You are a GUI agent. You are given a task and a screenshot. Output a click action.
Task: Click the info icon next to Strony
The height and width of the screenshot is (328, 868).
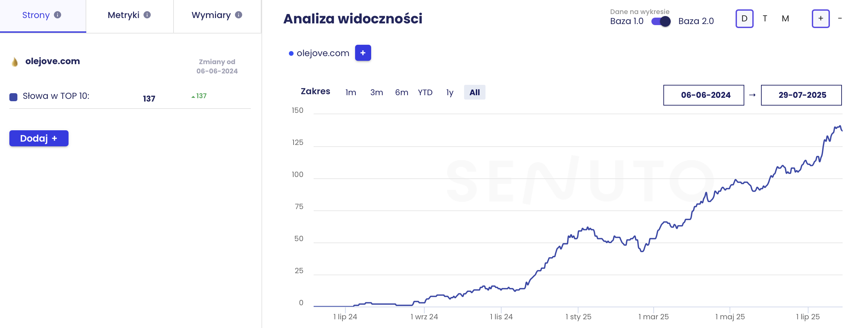click(x=58, y=15)
